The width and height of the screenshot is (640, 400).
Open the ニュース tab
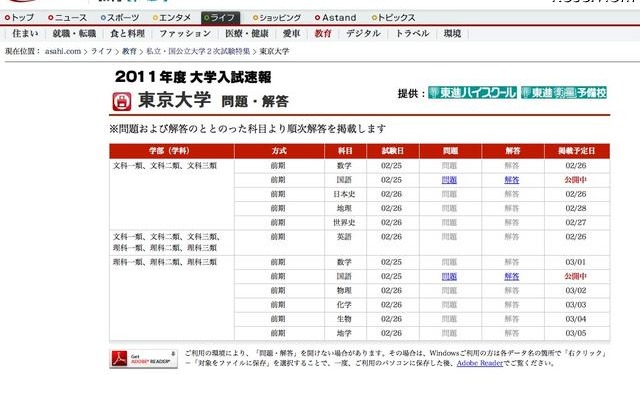68,18
